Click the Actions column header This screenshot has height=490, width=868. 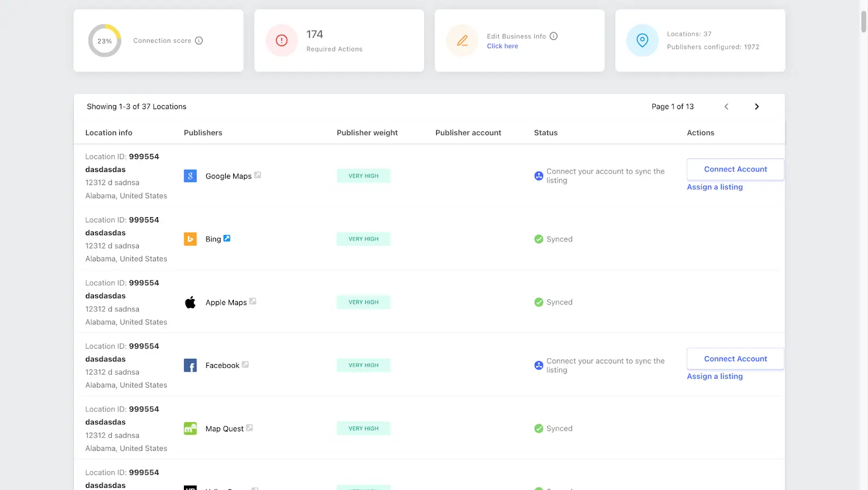tap(700, 132)
